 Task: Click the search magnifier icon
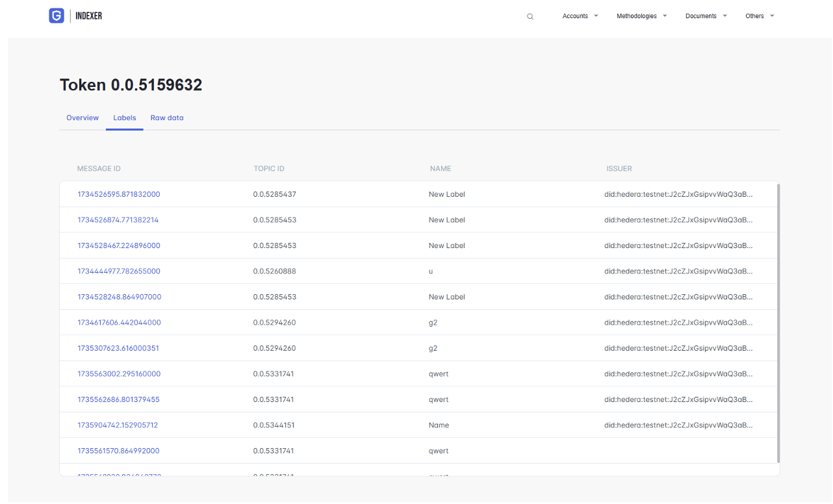click(530, 17)
